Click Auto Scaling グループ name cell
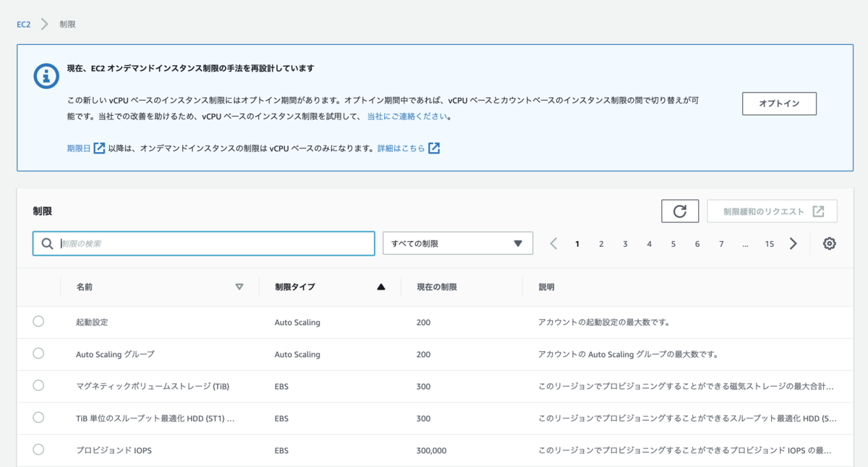 pyautogui.click(x=115, y=354)
